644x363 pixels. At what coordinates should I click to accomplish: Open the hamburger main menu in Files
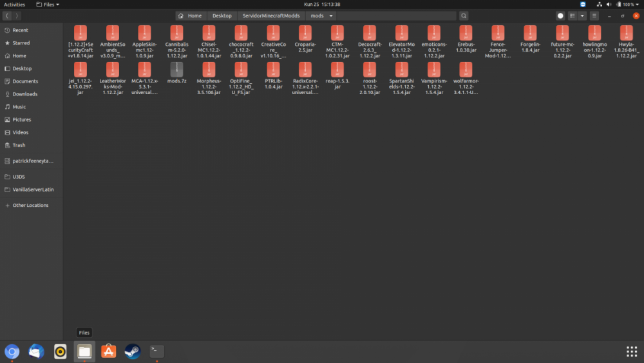click(x=594, y=15)
